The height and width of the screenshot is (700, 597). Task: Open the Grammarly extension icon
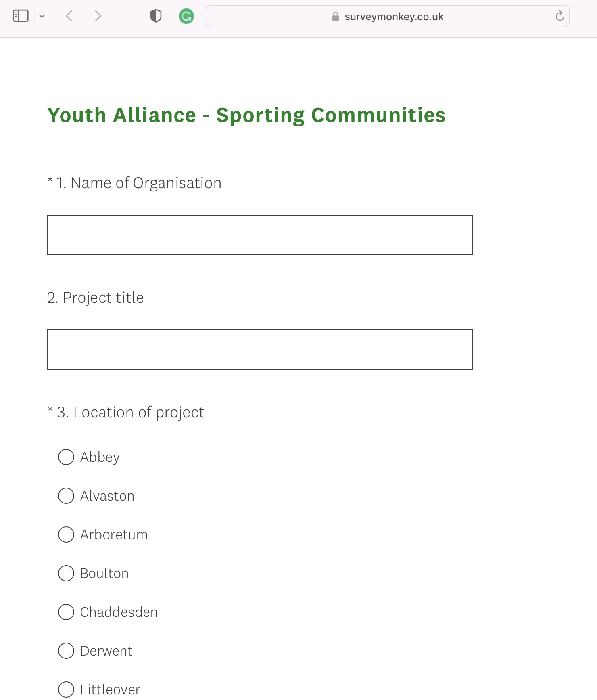[186, 16]
